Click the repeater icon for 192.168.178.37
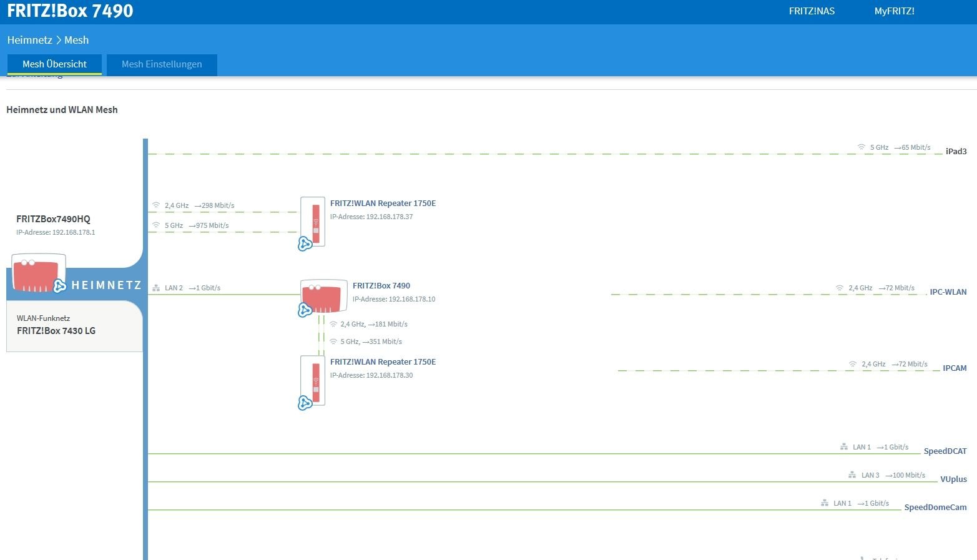Viewport: 977px width, 560px height. [x=313, y=222]
